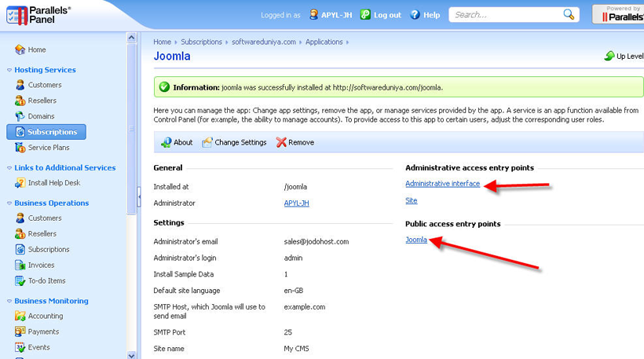The image size is (644, 359).
Task: Click the Hosting Services Customers icon
Action: point(20,85)
